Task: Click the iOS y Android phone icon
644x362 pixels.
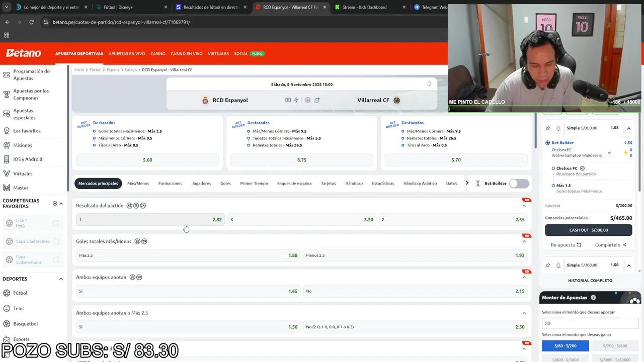Action: [x=7, y=159]
